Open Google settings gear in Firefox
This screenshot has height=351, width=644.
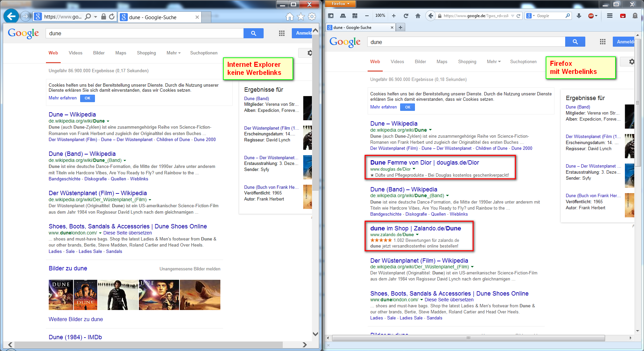click(632, 62)
